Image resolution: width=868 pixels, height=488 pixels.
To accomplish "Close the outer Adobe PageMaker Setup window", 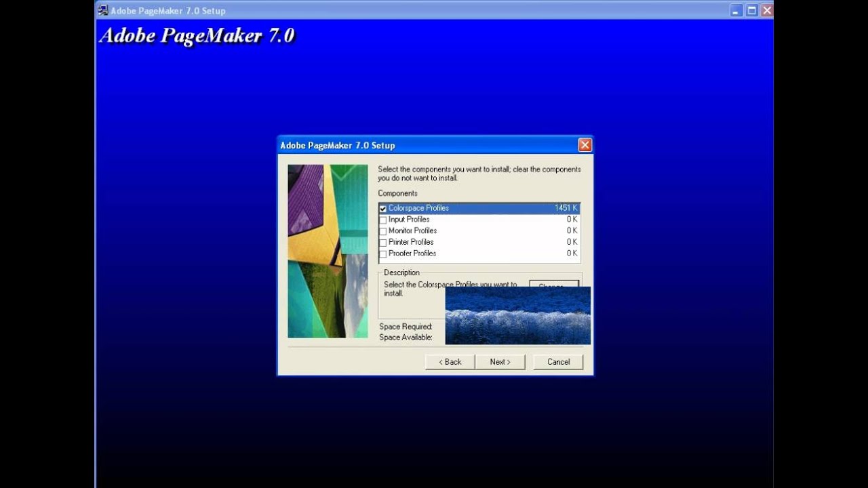I will coord(767,10).
